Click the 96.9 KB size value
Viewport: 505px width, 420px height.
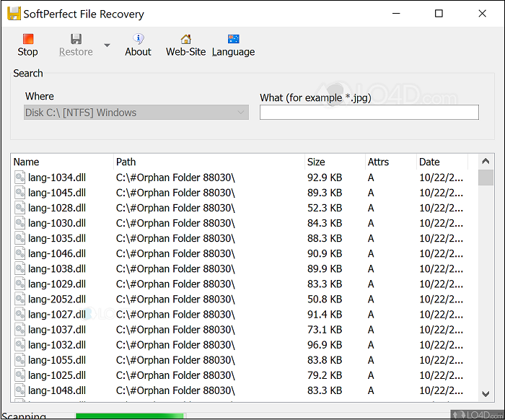point(325,345)
